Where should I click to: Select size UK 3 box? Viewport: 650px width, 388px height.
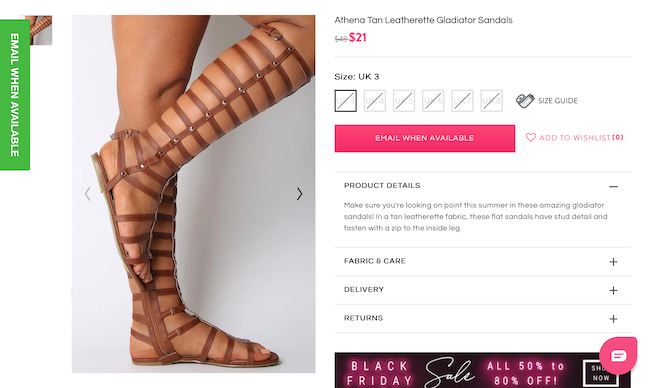tap(345, 101)
